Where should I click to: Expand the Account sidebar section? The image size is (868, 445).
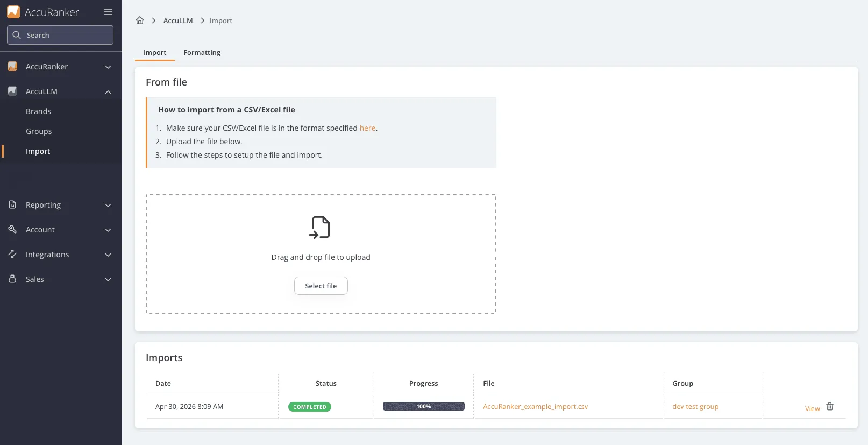click(108, 230)
